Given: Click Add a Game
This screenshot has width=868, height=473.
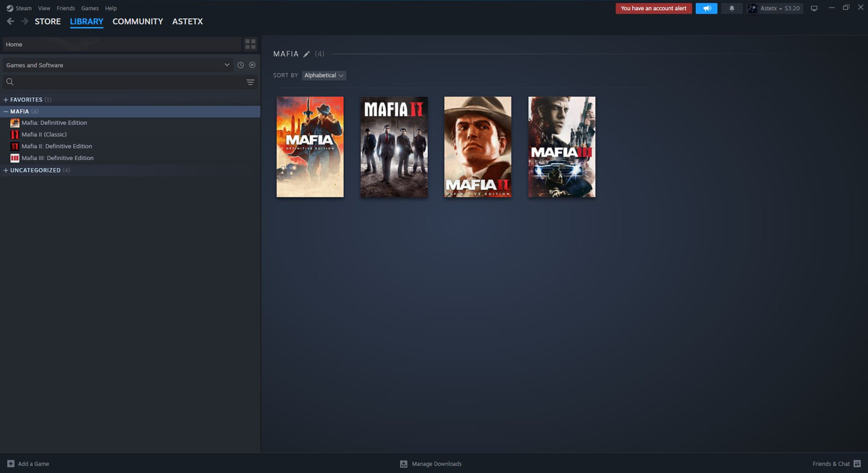Looking at the screenshot, I should pos(33,463).
